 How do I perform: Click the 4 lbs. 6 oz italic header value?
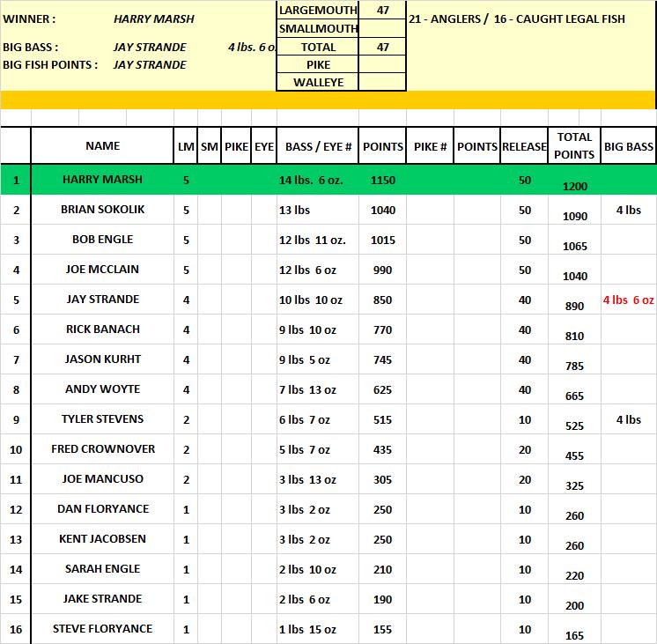click(252, 47)
